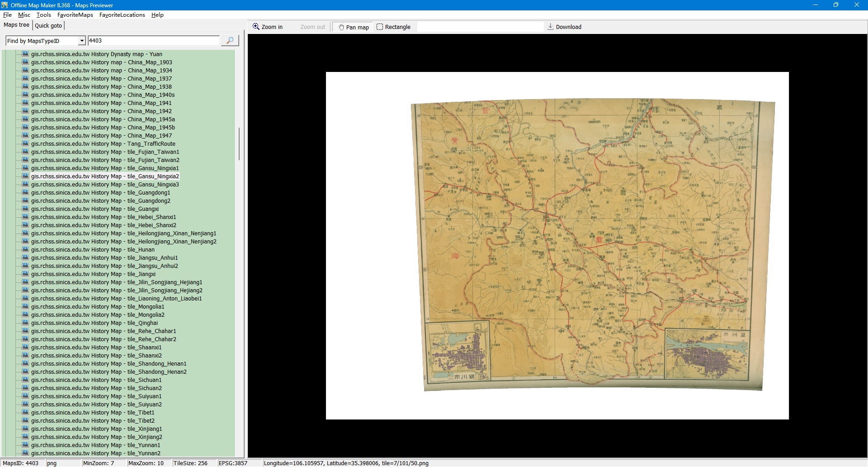Click the Zoom out toolbar button

point(312,27)
